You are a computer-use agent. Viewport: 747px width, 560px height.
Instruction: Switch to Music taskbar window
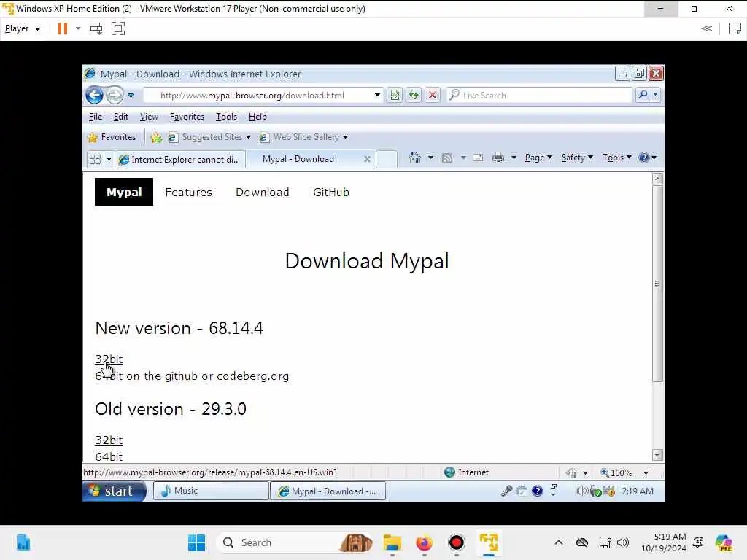tap(211, 491)
